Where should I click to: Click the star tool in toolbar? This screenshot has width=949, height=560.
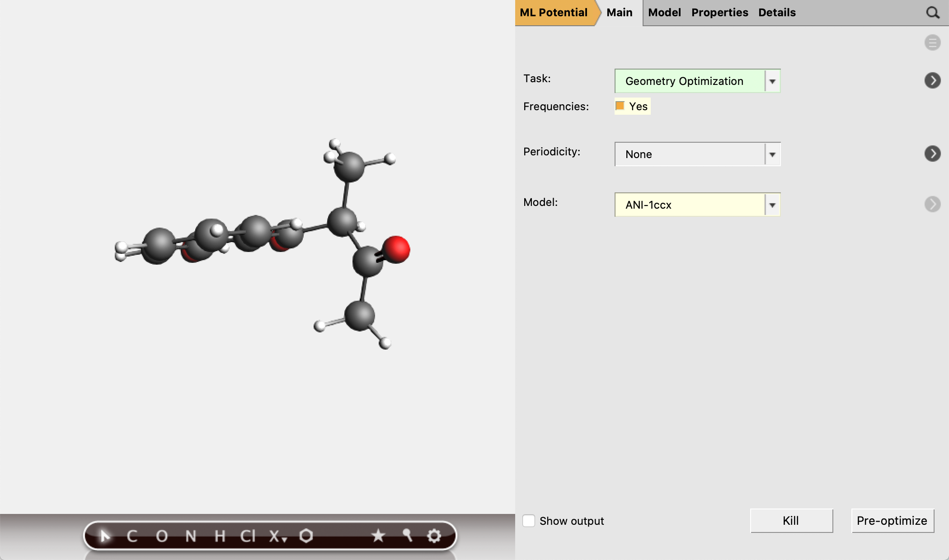(x=378, y=536)
